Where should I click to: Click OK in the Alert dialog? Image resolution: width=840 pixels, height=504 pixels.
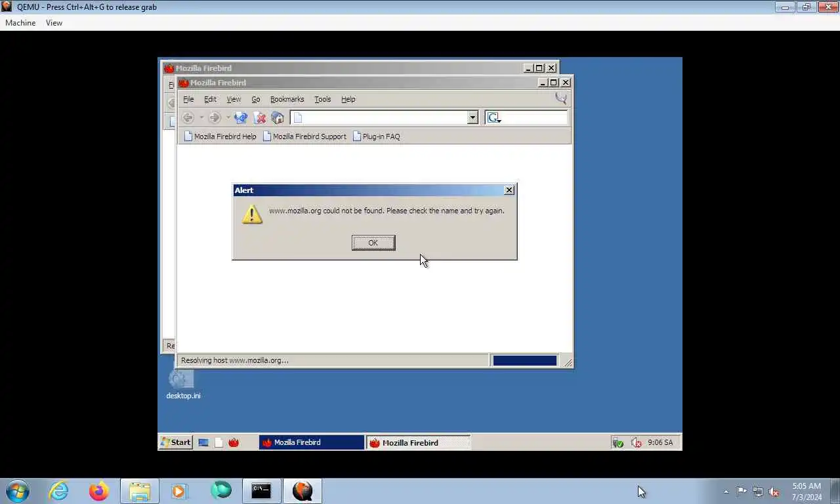[x=373, y=243]
